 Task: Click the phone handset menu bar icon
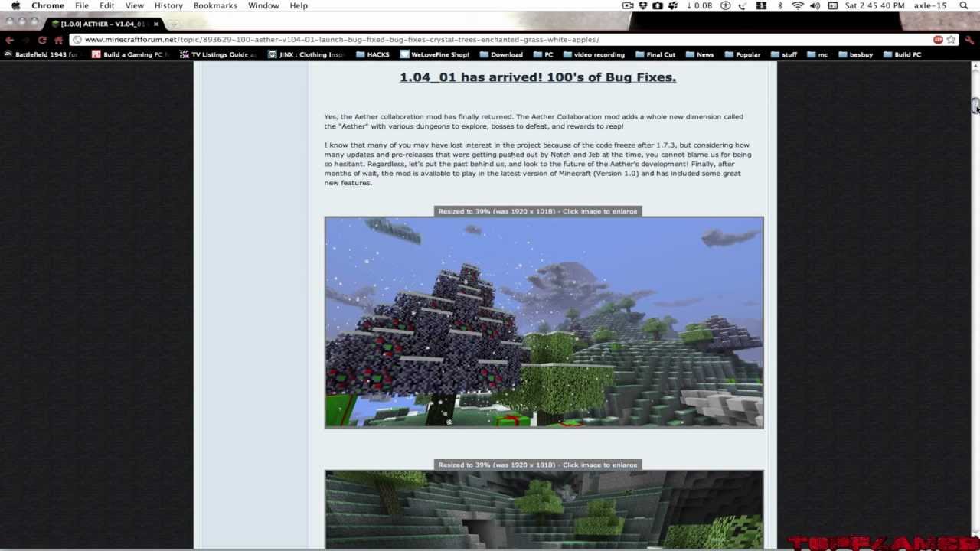pyautogui.click(x=743, y=5)
